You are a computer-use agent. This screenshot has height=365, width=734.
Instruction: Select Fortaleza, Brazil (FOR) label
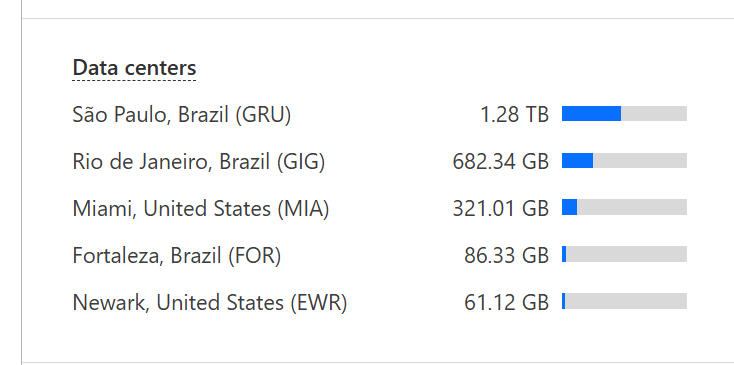click(x=176, y=255)
